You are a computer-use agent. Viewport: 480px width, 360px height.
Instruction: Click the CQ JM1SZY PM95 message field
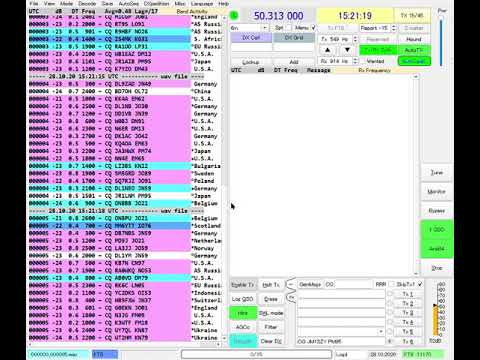click(x=341, y=341)
